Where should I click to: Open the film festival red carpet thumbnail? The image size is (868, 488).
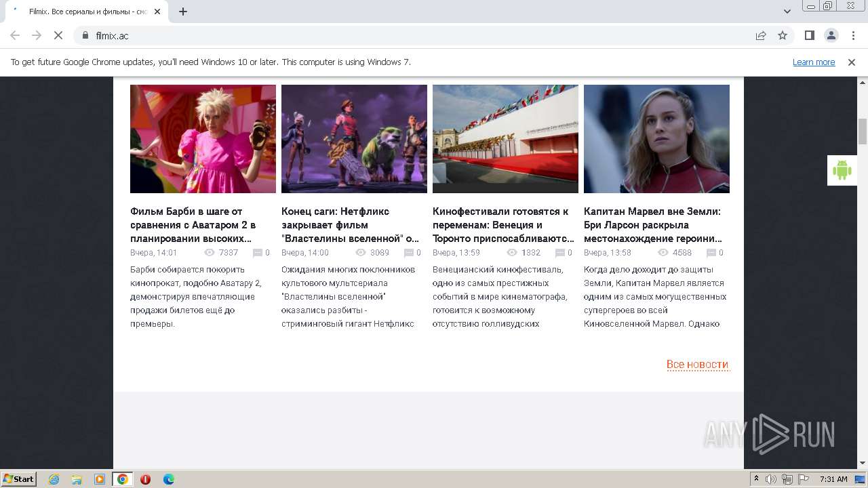click(505, 139)
